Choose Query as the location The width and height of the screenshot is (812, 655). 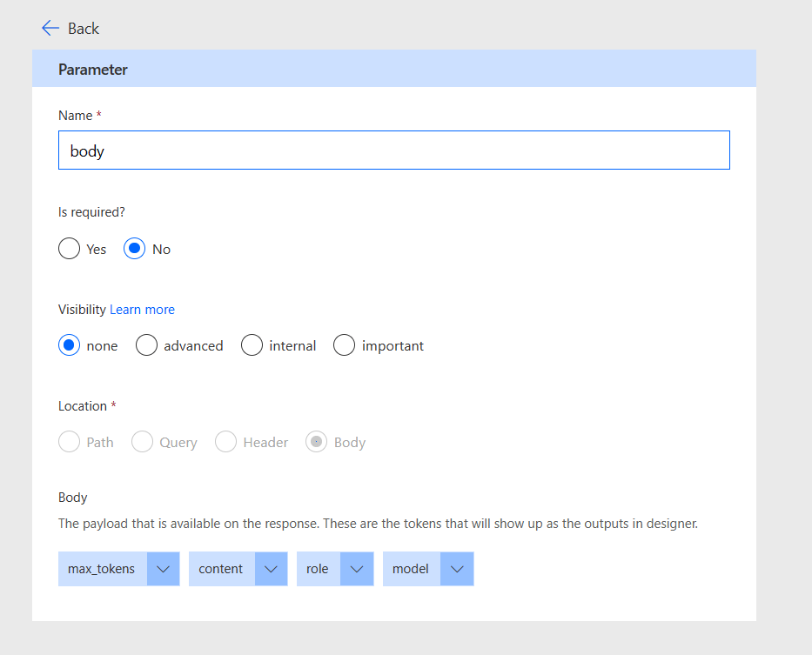click(x=142, y=442)
